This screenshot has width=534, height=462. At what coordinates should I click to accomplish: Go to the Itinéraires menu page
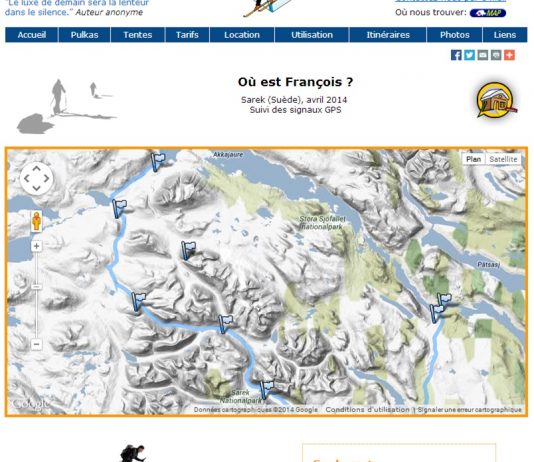(388, 35)
